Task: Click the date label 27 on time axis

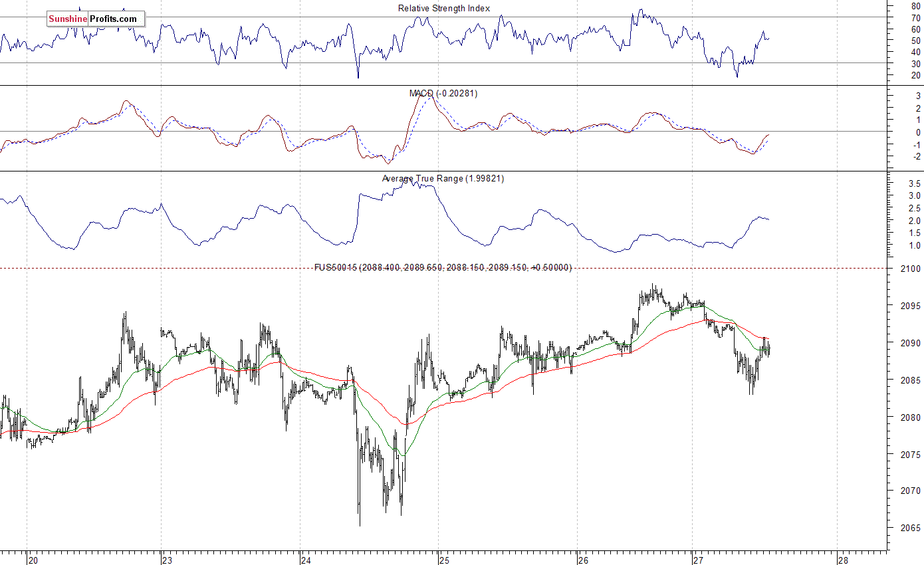Action: [x=699, y=560]
